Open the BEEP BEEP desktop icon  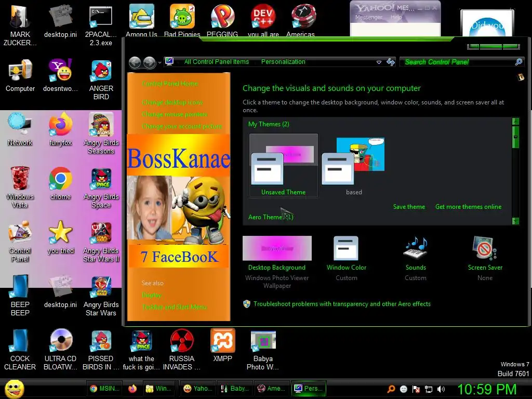pyautogui.click(x=20, y=287)
